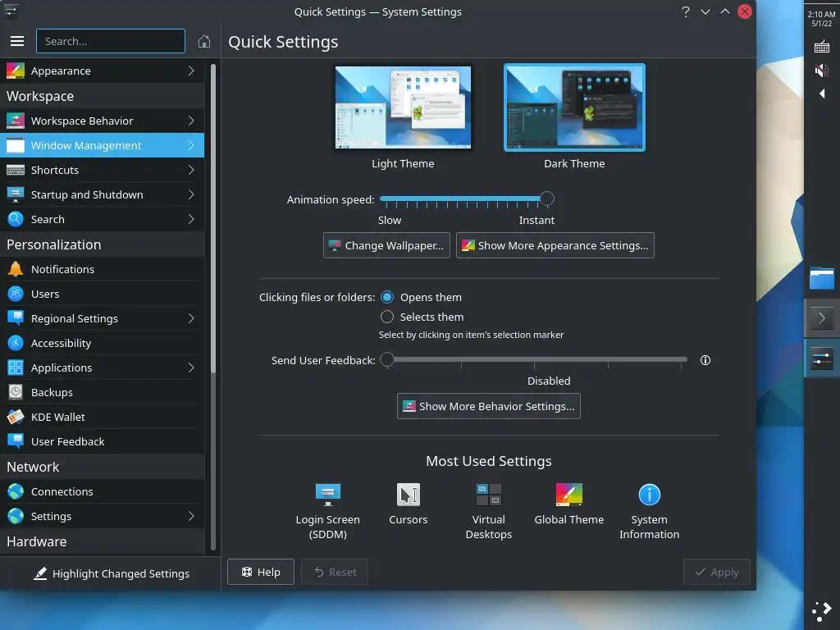Click the feedback info icon

(x=705, y=360)
